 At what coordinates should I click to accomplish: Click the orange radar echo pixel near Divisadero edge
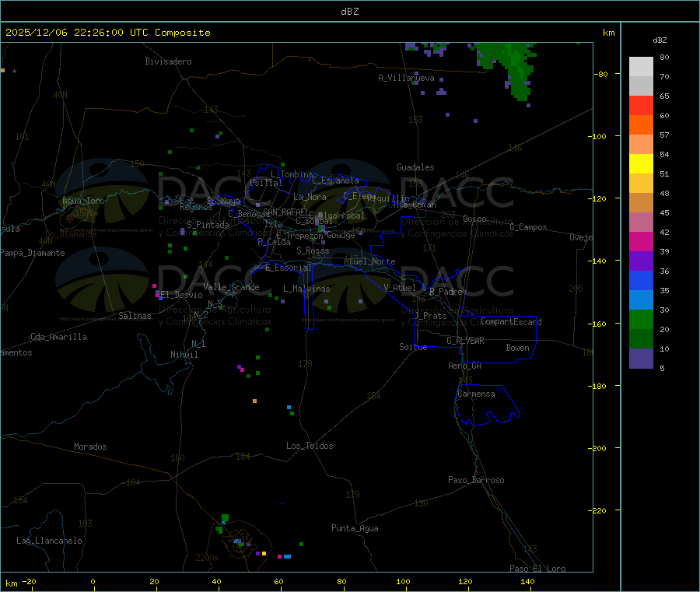point(2,71)
